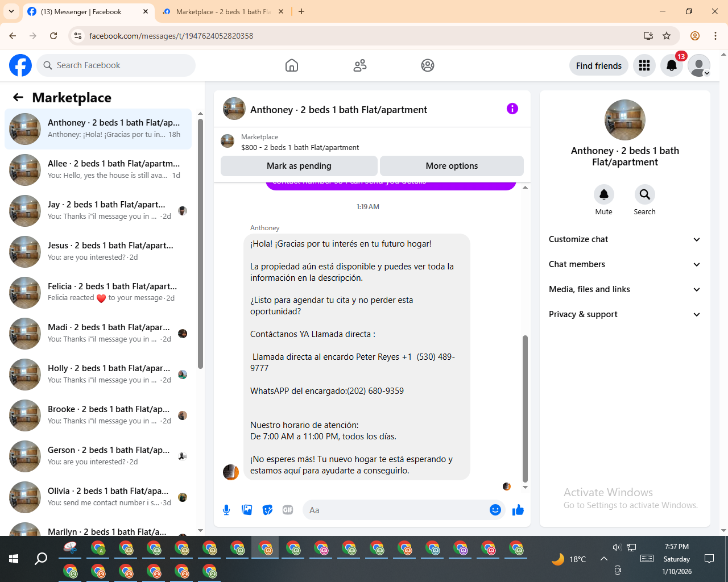Image resolution: width=728 pixels, height=582 pixels.
Task: Mark the listing as pending
Action: (x=299, y=166)
